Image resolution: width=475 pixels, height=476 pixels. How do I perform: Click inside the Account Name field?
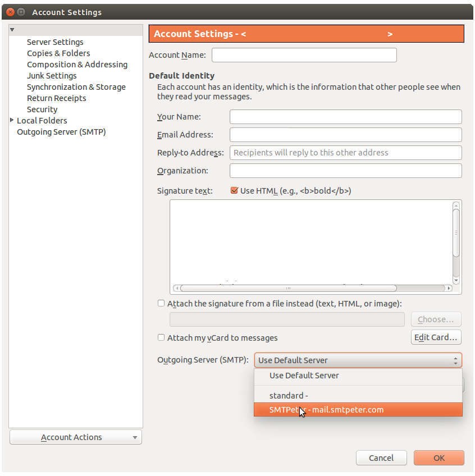tap(304, 55)
